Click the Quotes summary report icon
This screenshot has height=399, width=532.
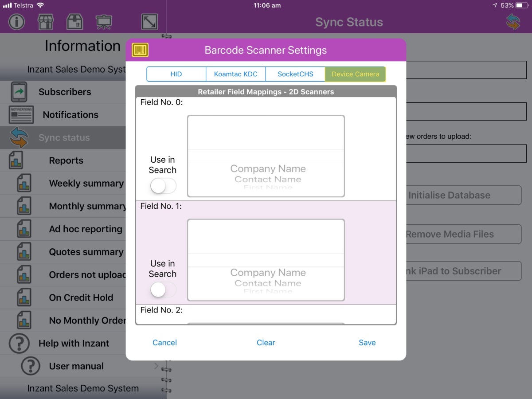click(x=24, y=252)
